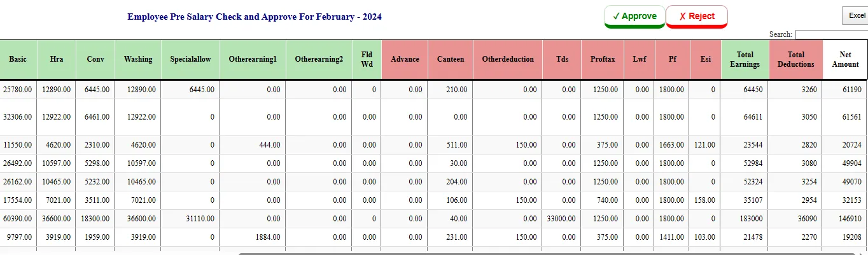Sort by the Esi column header
Screen dimensions: 868x255
click(x=706, y=59)
